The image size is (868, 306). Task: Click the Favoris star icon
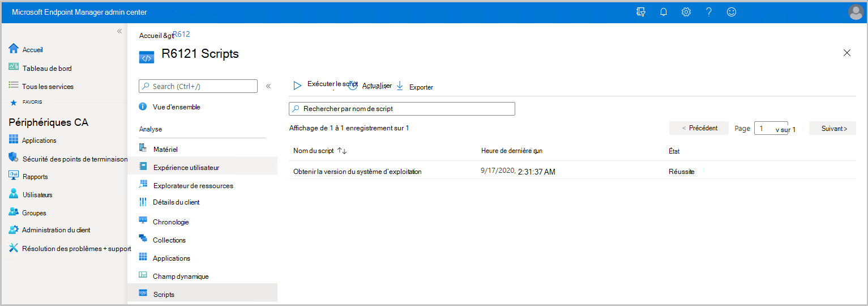[14, 103]
